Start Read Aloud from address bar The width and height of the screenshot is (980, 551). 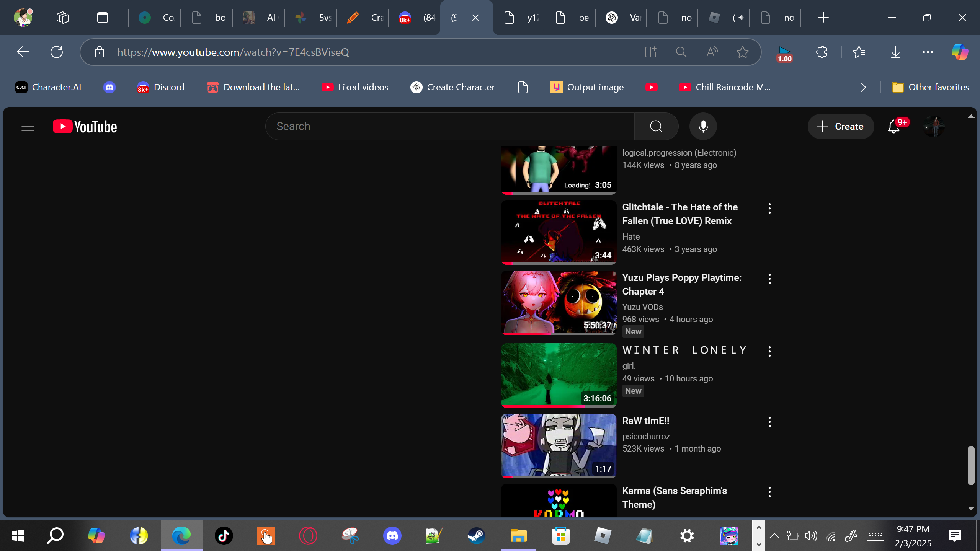[x=712, y=52]
